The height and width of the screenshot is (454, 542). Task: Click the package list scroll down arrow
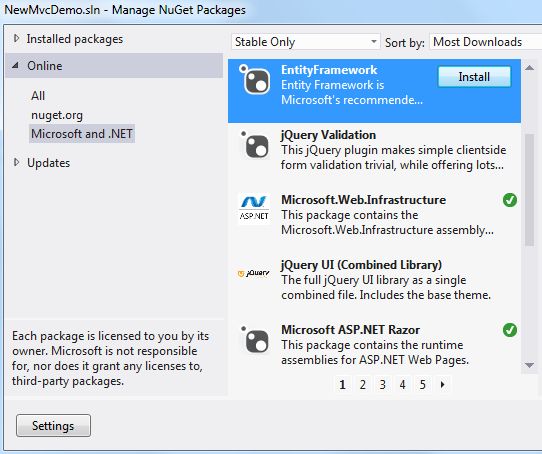[x=529, y=365]
